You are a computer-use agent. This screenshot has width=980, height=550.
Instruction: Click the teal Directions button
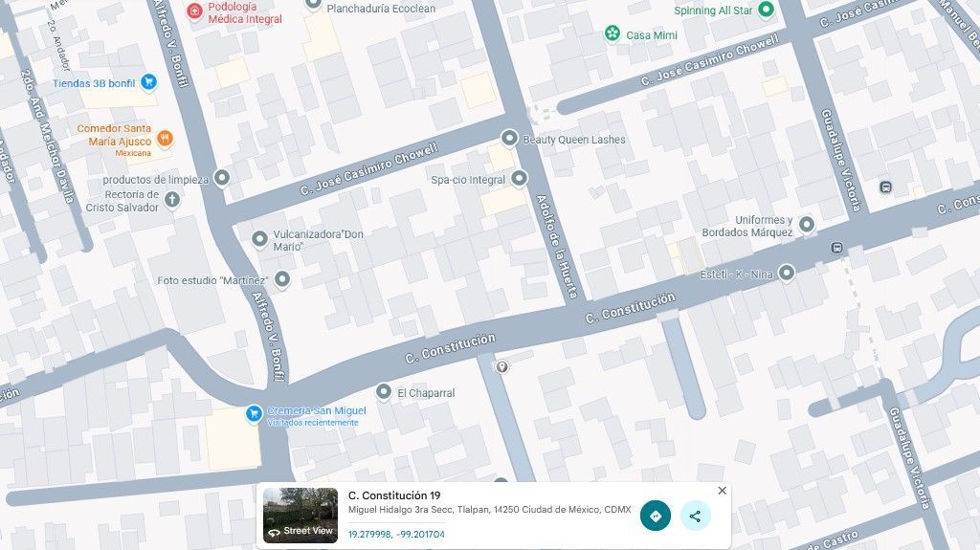pos(656,516)
